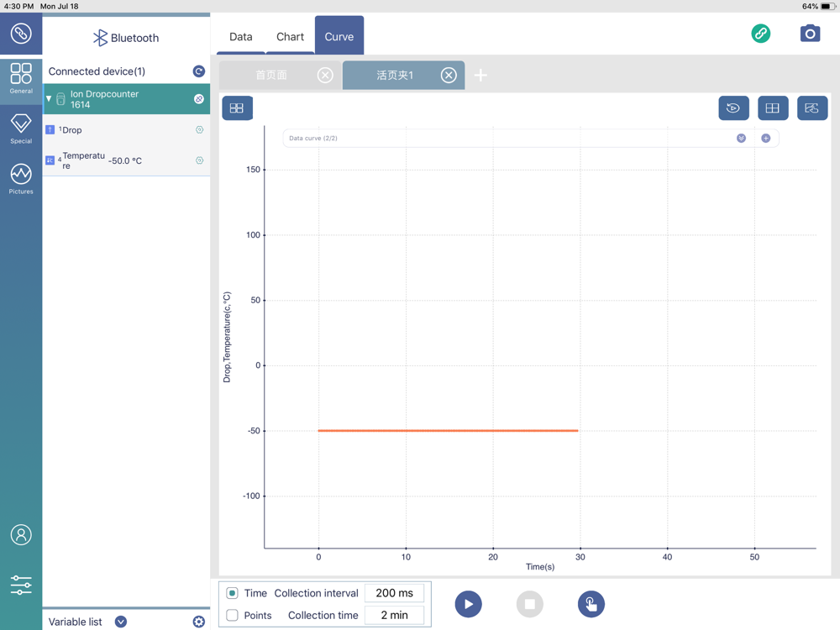Tap the Drop,Temperature y-axis label
This screenshot has height=630, width=840.
[227, 337]
